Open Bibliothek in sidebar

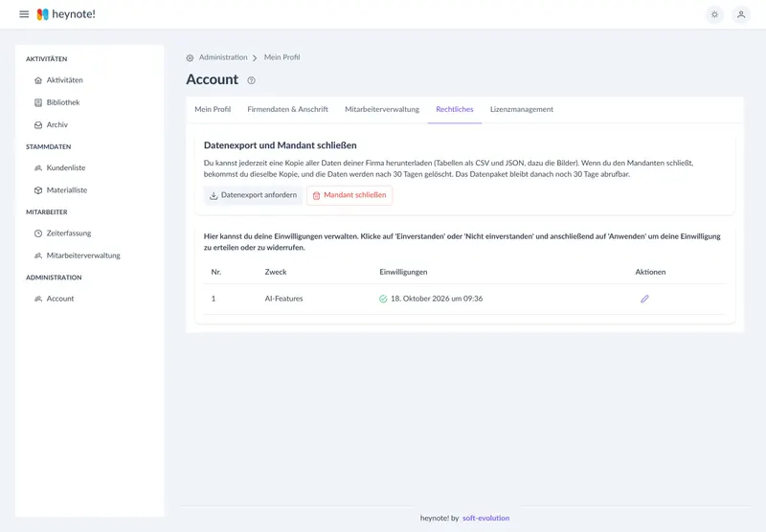(63, 102)
